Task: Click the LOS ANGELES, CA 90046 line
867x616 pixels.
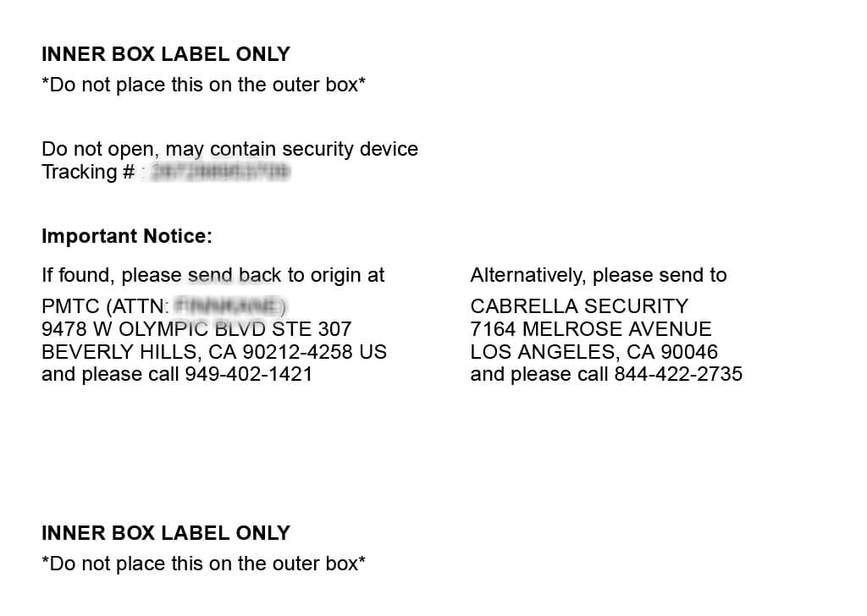Action: [x=594, y=351]
